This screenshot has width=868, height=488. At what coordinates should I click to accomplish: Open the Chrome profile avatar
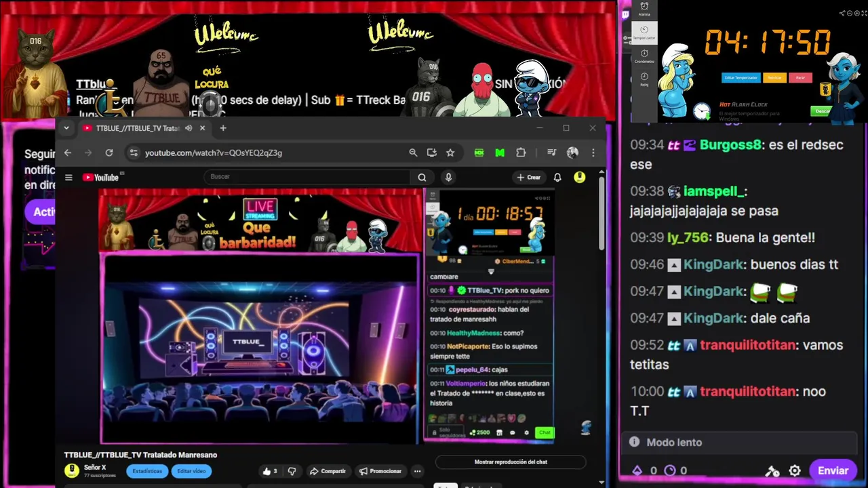(x=572, y=152)
